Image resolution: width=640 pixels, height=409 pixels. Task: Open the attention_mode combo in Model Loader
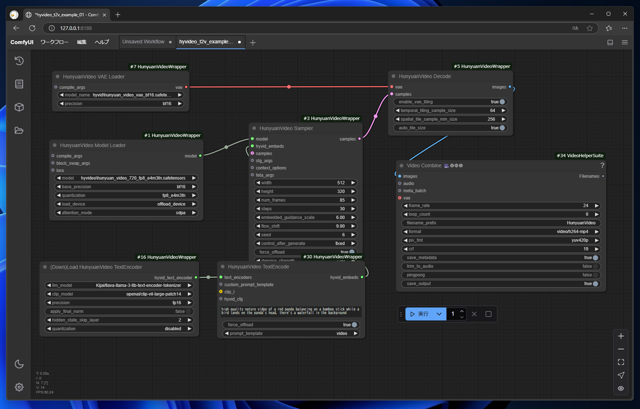(123, 212)
